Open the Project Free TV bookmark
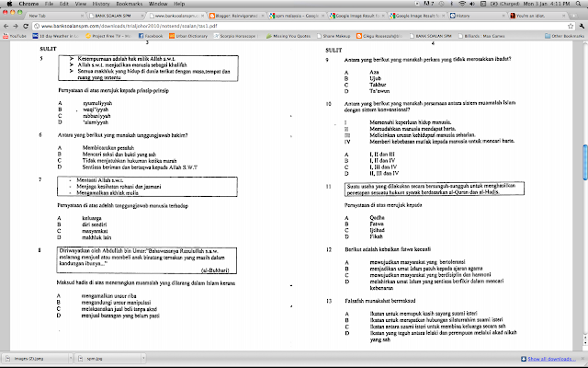The height and width of the screenshot is (368, 588). (x=108, y=36)
